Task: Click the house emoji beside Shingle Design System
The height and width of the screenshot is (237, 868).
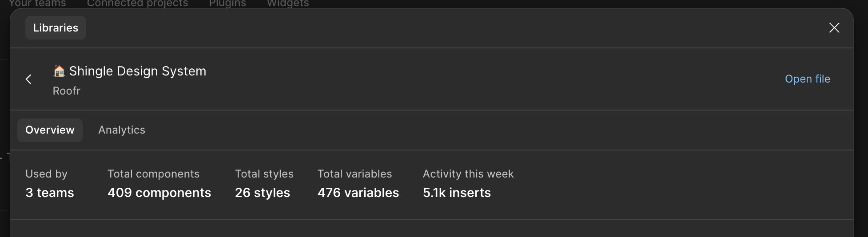Action: [59, 71]
